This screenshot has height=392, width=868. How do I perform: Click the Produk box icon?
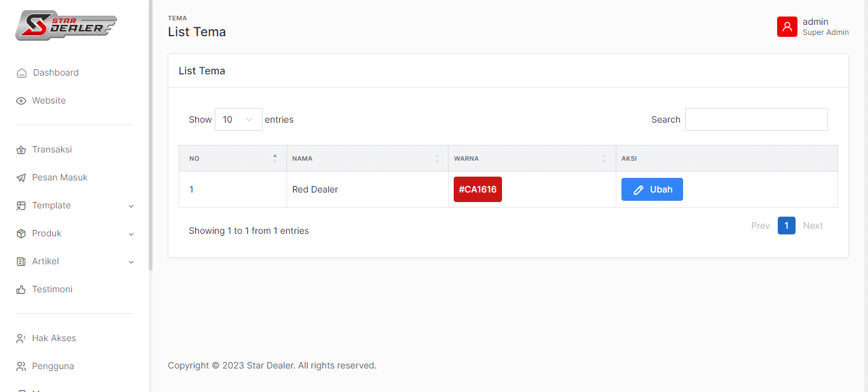point(21,234)
